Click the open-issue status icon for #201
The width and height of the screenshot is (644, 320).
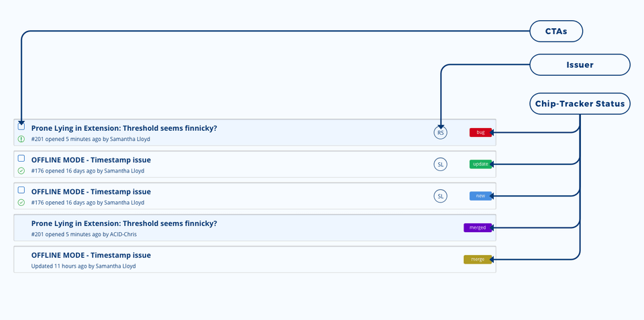21,140
